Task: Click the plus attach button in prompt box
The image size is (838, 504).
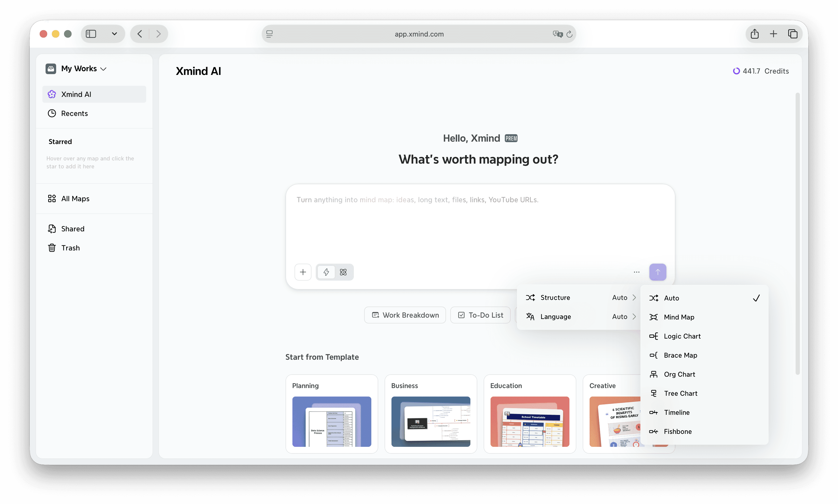Action: tap(303, 272)
